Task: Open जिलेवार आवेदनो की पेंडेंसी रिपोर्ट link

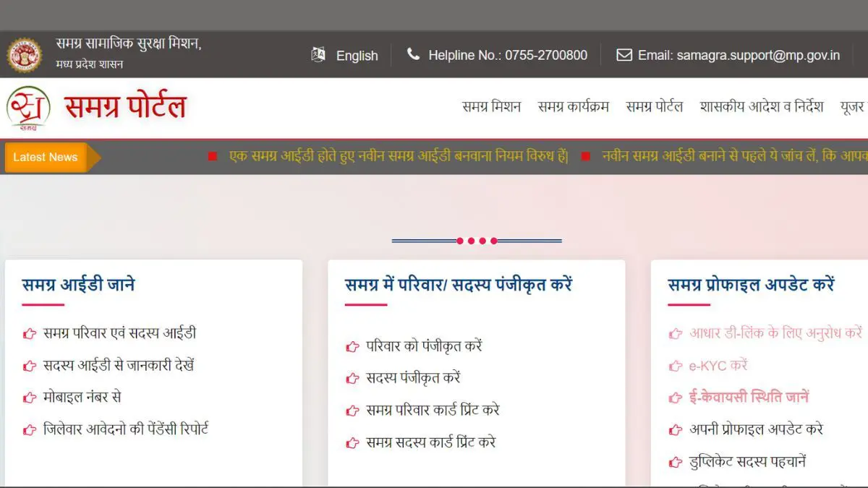Action: click(x=125, y=429)
